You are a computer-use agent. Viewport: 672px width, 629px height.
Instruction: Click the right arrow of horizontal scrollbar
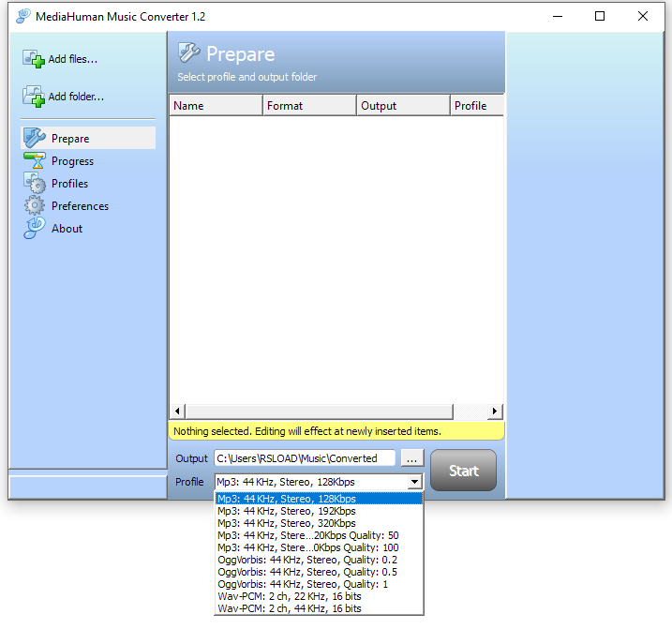coord(495,412)
